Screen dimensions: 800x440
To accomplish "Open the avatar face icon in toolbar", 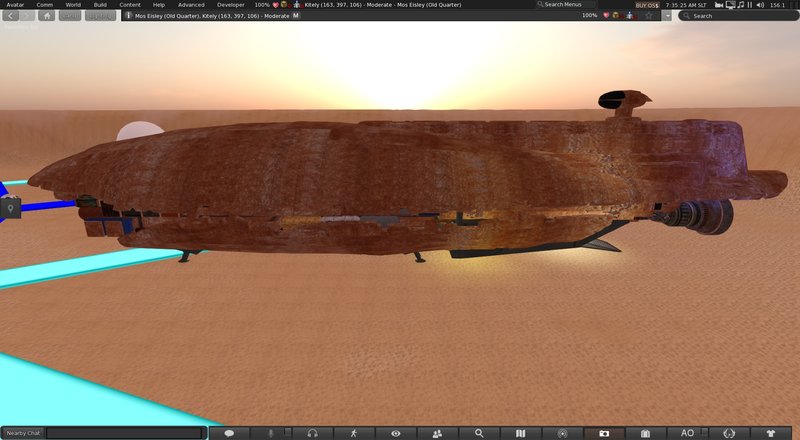I will pos(729,433).
